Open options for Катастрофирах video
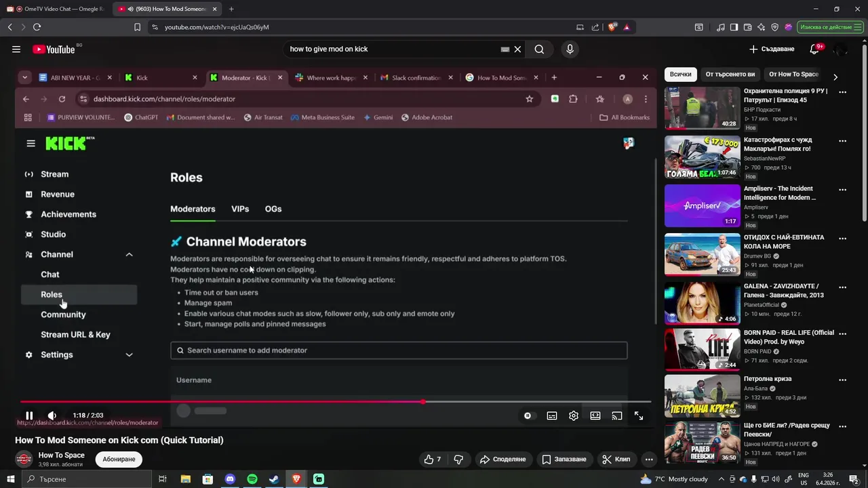This screenshot has height=488, width=868. [843, 141]
